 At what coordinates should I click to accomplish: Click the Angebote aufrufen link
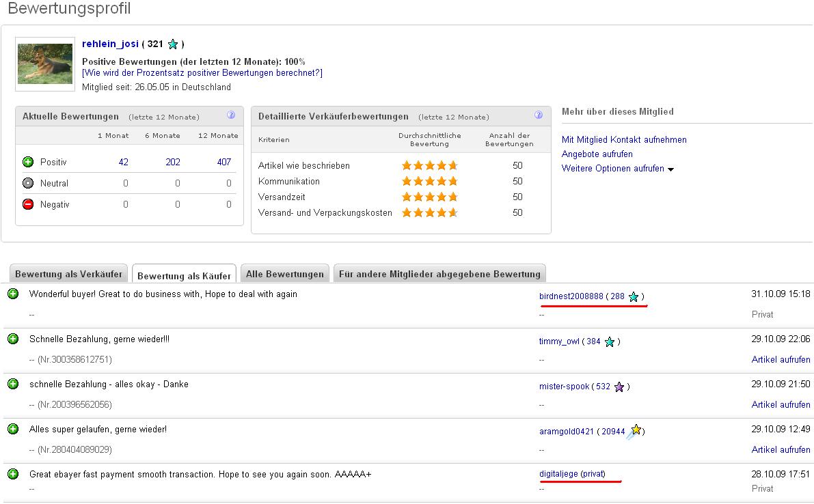(597, 154)
